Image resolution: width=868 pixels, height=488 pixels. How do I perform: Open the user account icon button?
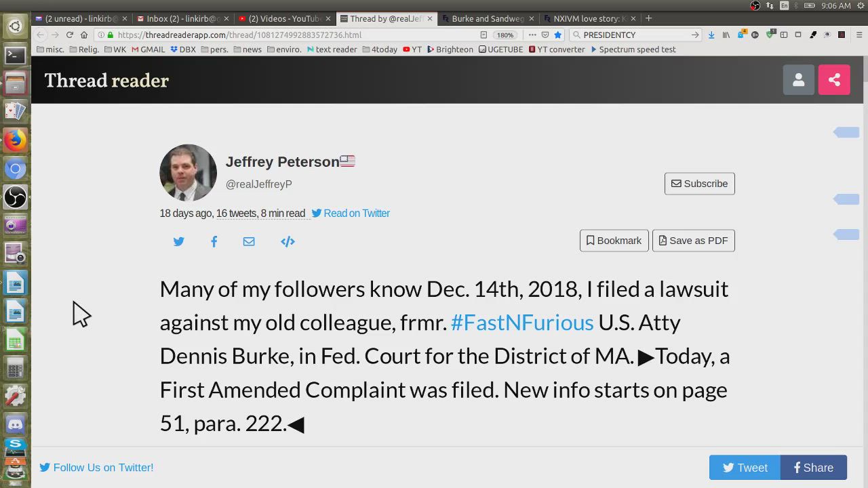click(798, 80)
